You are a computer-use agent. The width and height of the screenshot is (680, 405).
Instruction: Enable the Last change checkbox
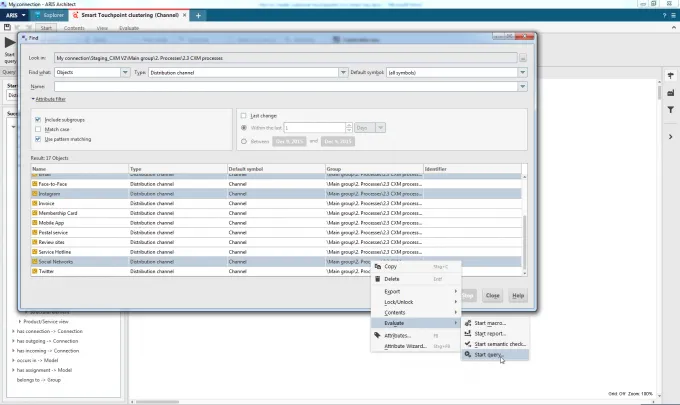(243, 116)
